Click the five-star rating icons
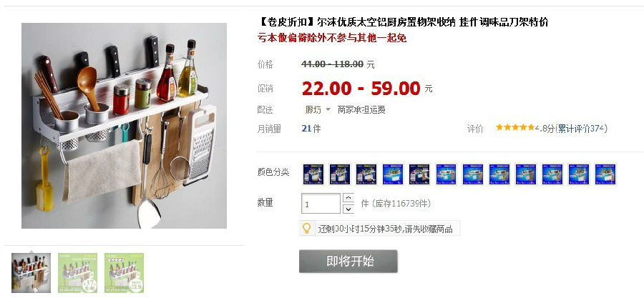 tap(515, 127)
